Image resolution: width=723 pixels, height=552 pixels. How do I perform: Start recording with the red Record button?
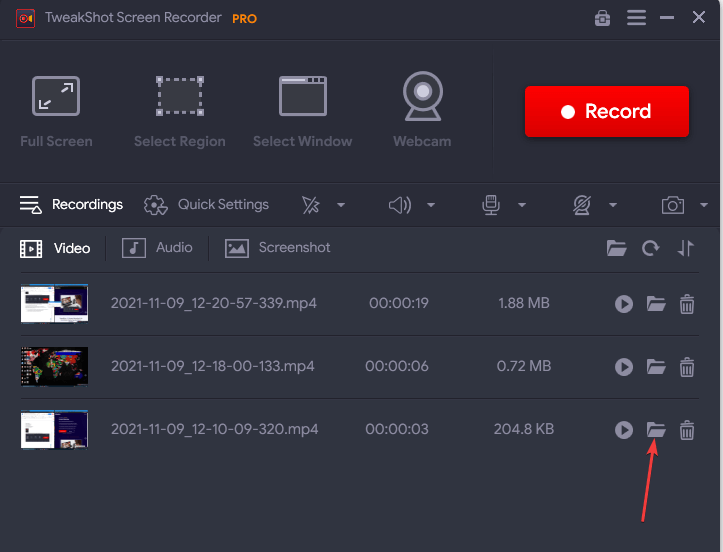click(607, 112)
